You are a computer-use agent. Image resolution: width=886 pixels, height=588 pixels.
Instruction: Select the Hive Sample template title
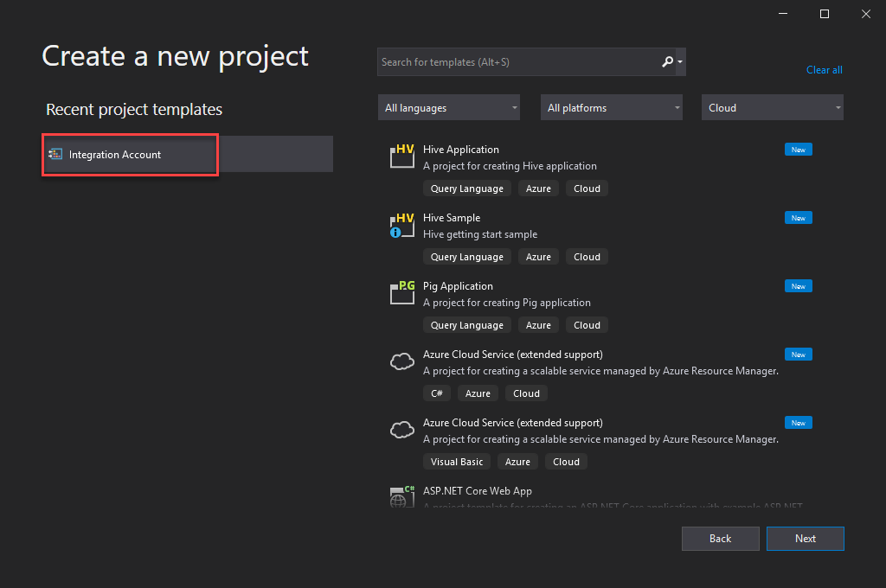click(452, 217)
